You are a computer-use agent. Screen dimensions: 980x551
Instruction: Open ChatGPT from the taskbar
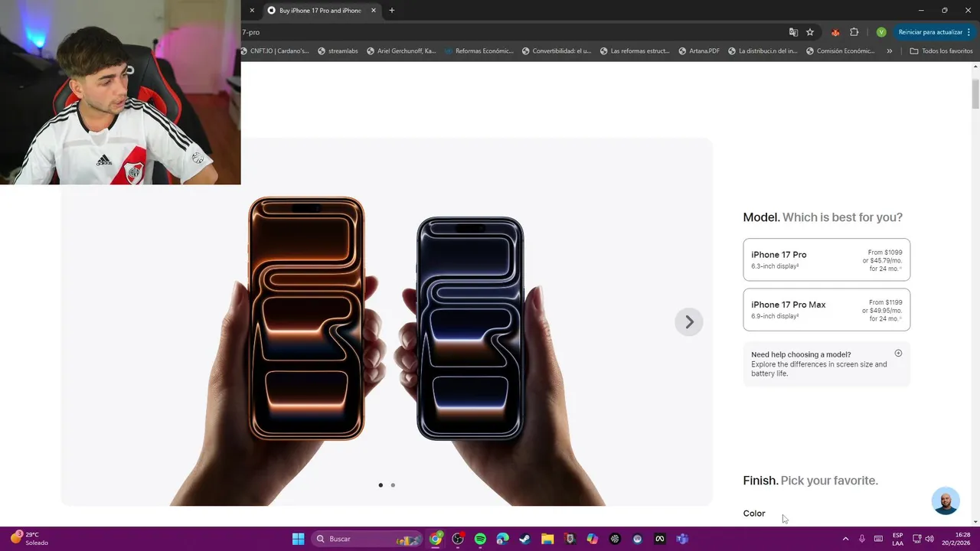pos(615,539)
